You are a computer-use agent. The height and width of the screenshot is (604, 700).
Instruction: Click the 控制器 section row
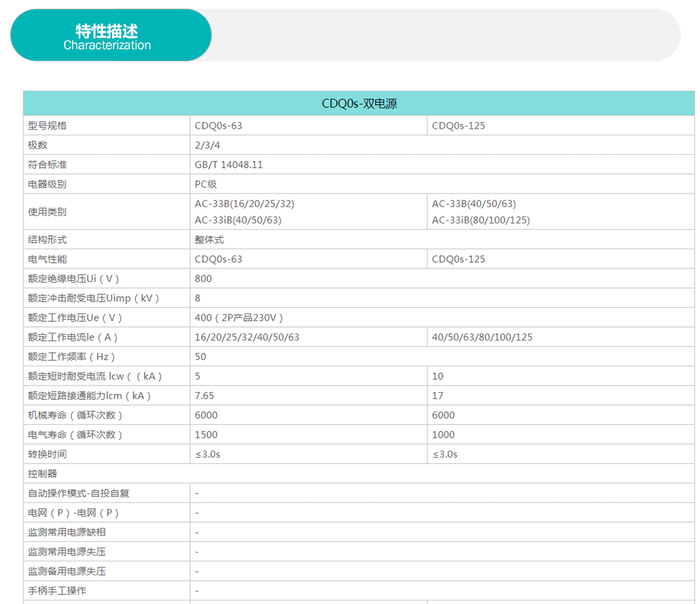click(x=42, y=473)
